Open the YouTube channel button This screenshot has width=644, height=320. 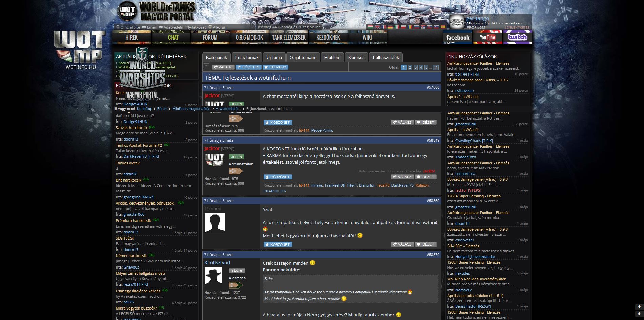487,37
